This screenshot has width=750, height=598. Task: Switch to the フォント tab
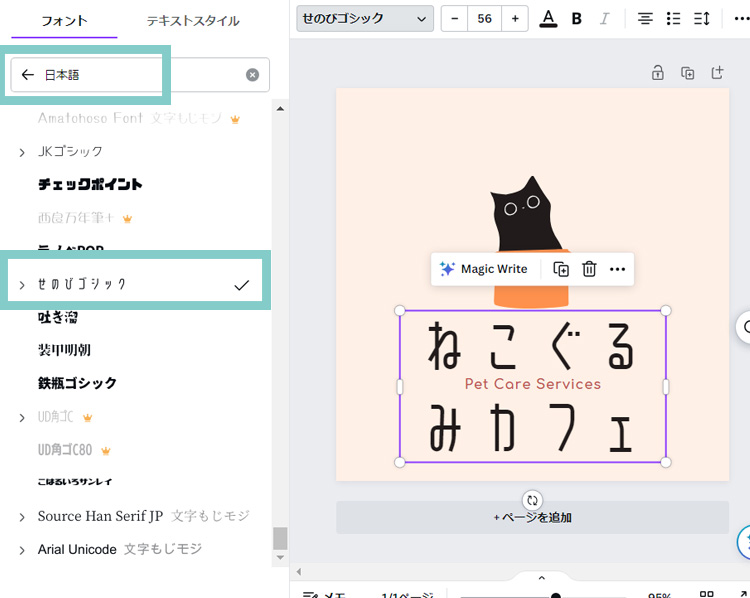coord(64,21)
